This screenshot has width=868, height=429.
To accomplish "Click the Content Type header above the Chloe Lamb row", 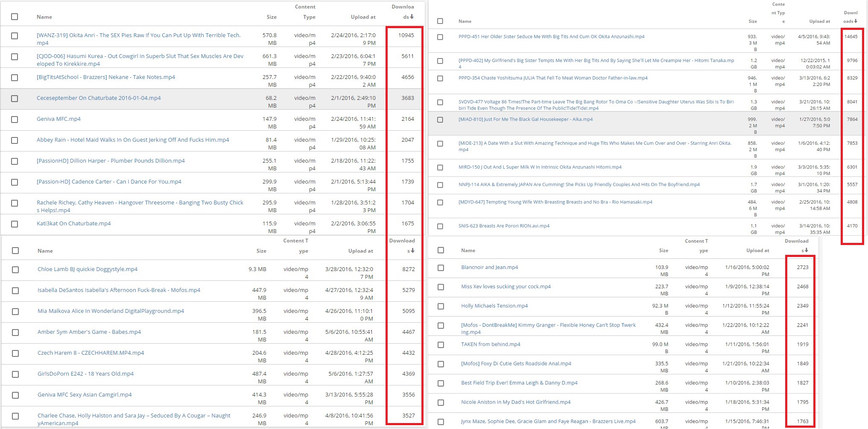I will (x=295, y=246).
